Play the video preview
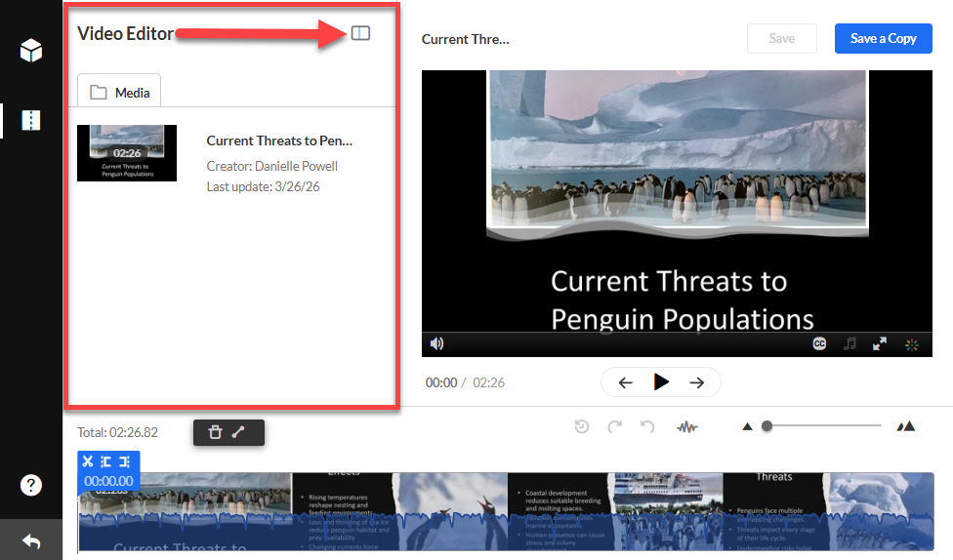 [x=661, y=382]
